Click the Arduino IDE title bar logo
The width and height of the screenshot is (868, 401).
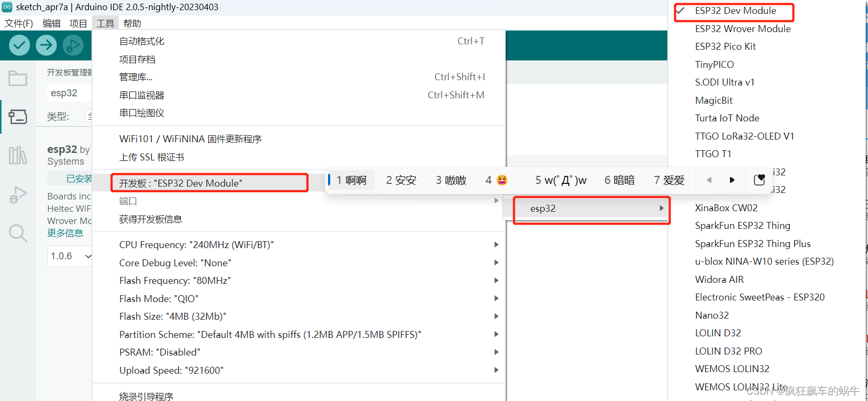click(7, 7)
